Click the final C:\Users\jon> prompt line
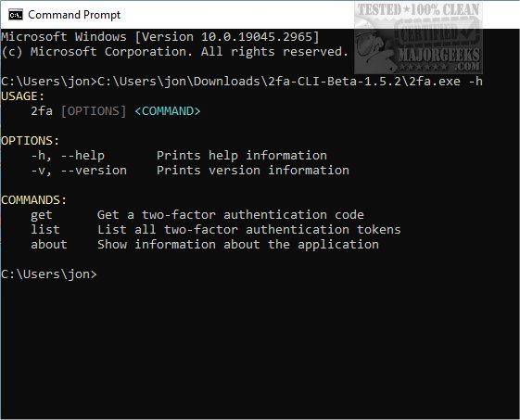 click(x=49, y=274)
